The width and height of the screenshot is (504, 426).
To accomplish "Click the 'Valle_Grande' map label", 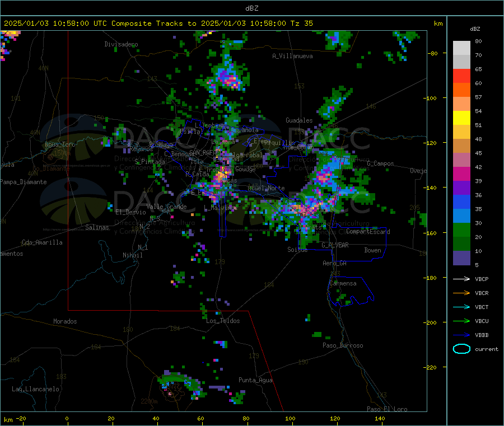I will point(166,207).
